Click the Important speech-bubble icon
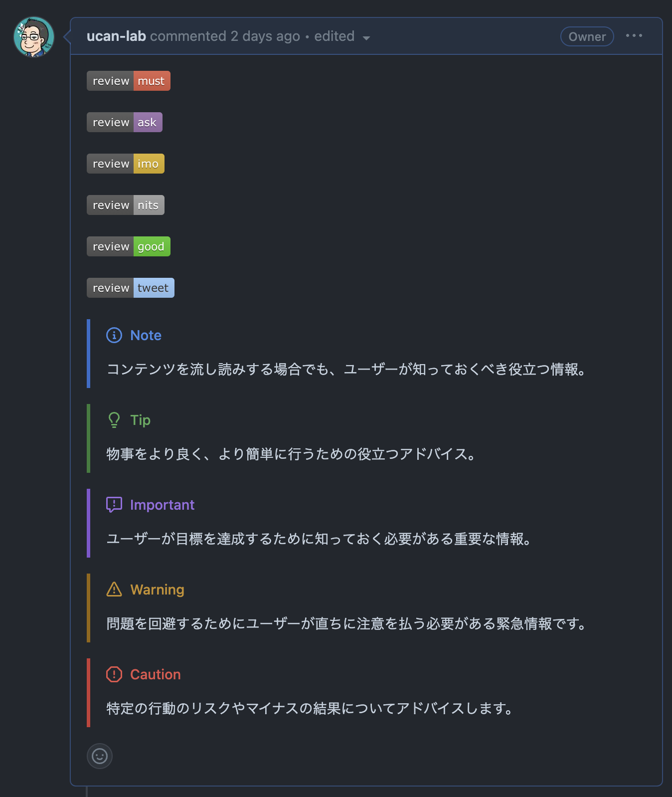Image resolution: width=672 pixels, height=797 pixels. point(114,505)
